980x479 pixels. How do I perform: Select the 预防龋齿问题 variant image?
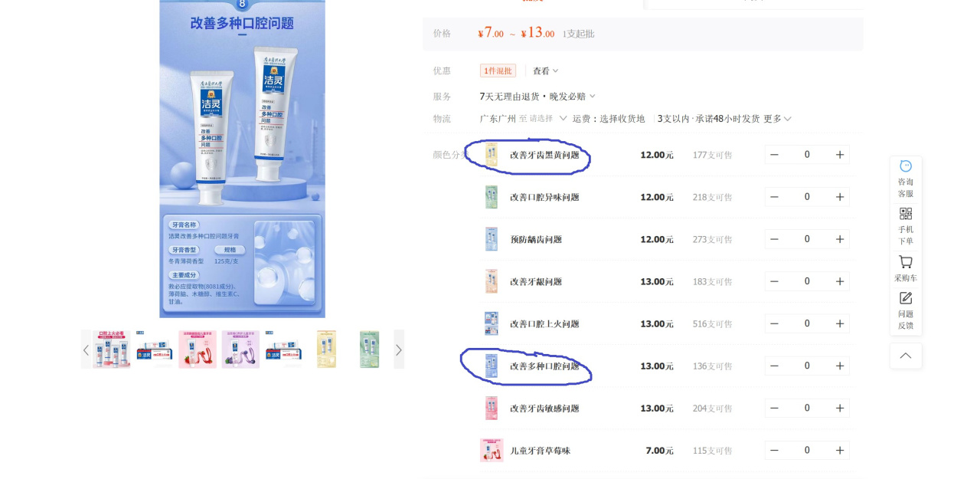coord(492,239)
